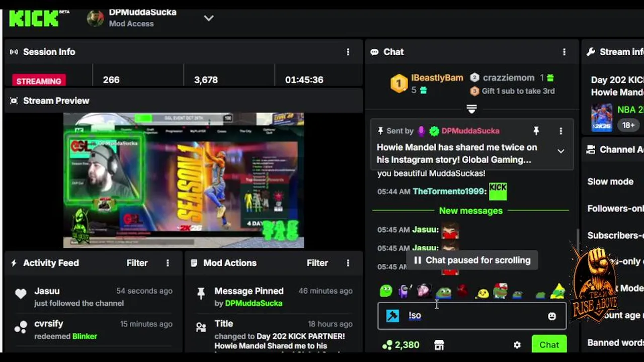Select crazziemom on the gift leaderboard
This screenshot has width=644, height=362.
click(x=509, y=78)
